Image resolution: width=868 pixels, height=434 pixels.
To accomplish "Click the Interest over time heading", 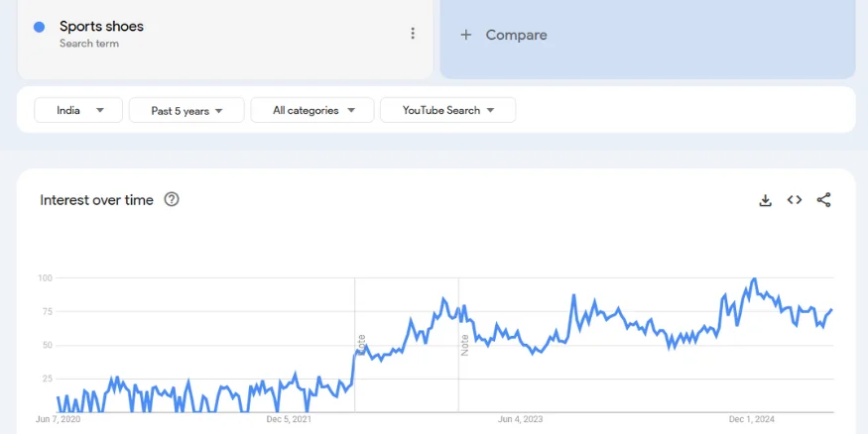I will pyautogui.click(x=96, y=200).
